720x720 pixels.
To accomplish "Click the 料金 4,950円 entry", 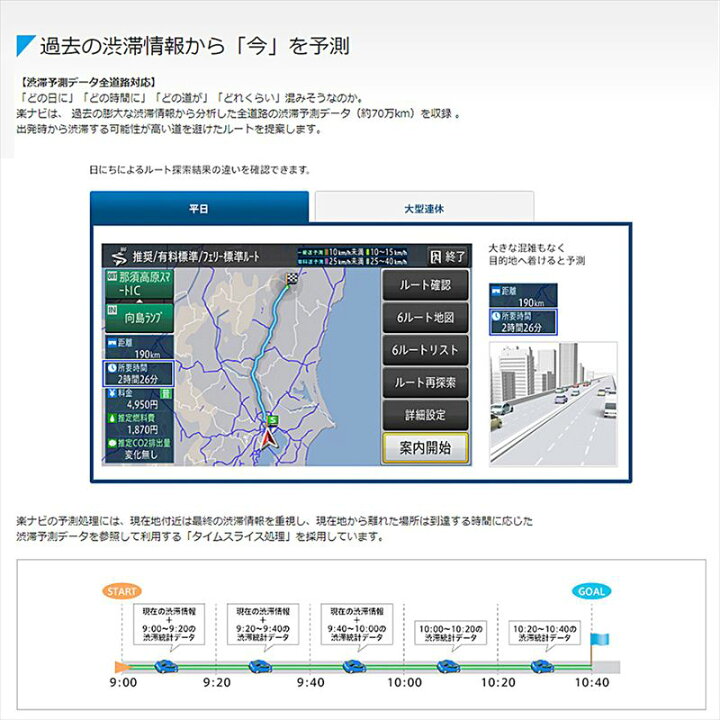I will pyautogui.click(x=139, y=399).
